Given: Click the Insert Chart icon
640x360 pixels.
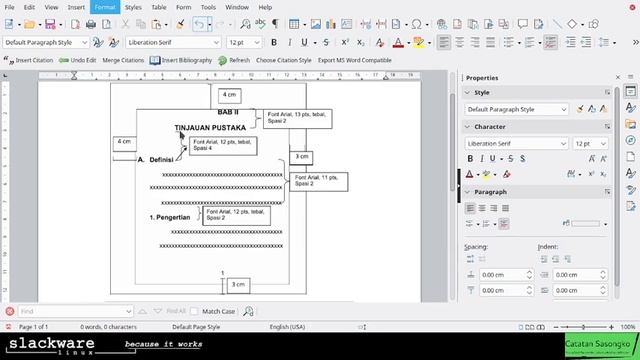Looking at the screenshot, I should [331, 24].
